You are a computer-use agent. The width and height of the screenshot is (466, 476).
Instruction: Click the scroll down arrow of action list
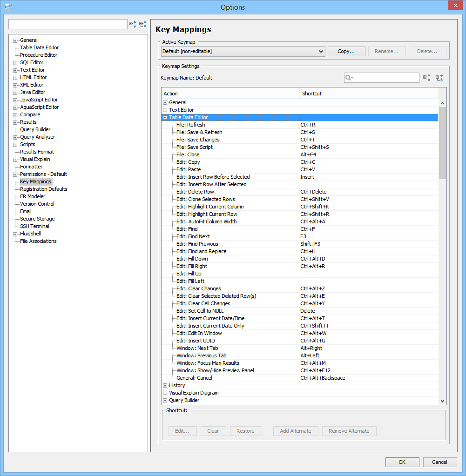pyautogui.click(x=442, y=401)
